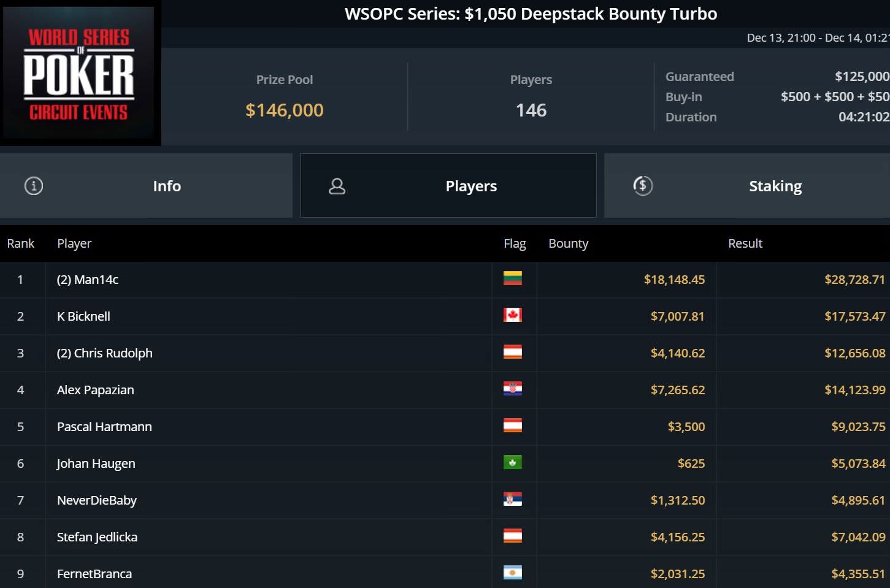890x588 pixels.
Task: Click the Bounty column header
Action: coord(568,243)
